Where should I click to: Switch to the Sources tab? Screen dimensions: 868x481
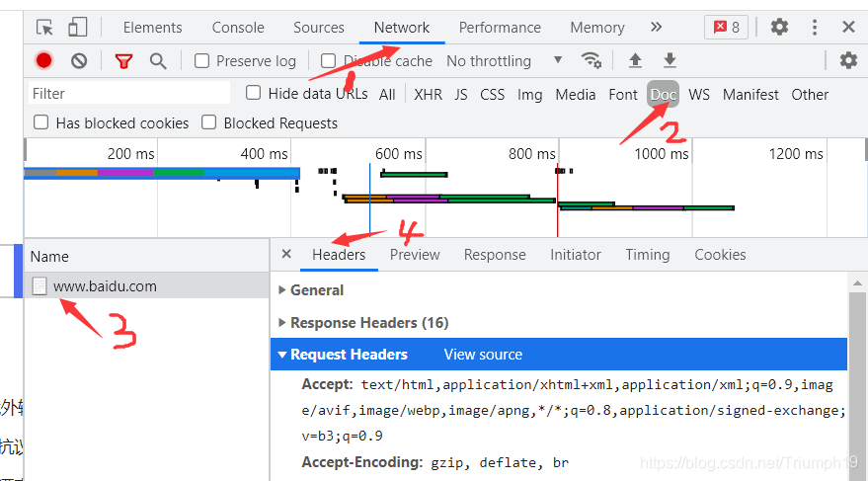pos(319,27)
